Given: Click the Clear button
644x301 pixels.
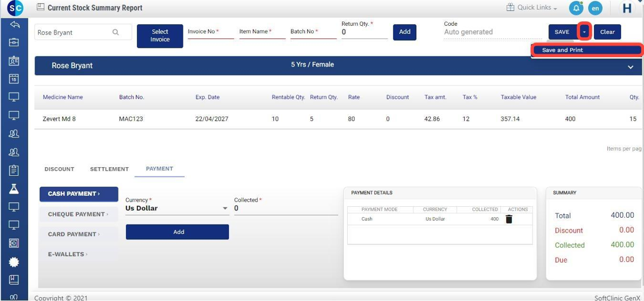Looking at the screenshot, I should pyautogui.click(x=607, y=32).
